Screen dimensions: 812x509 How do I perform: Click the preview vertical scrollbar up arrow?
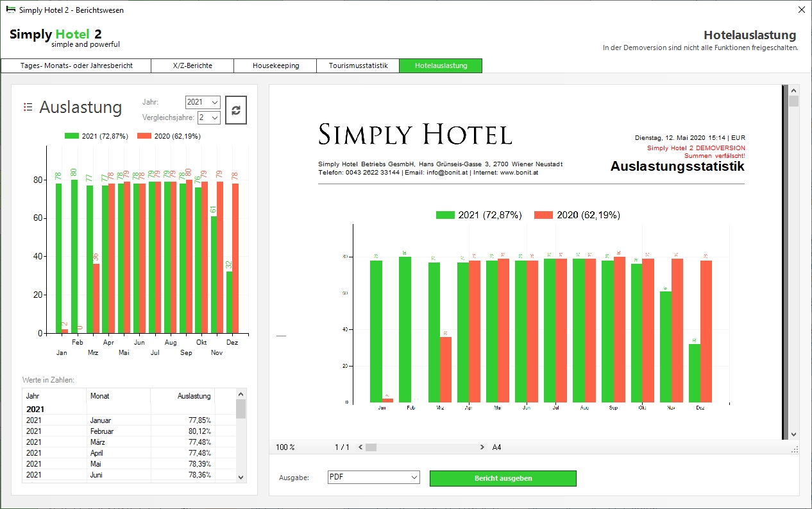pyautogui.click(x=794, y=90)
